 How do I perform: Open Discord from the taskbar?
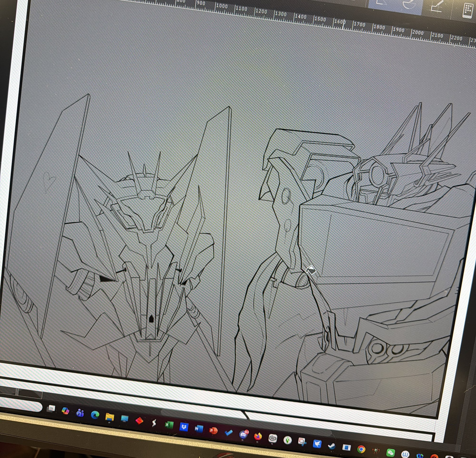coord(243,435)
